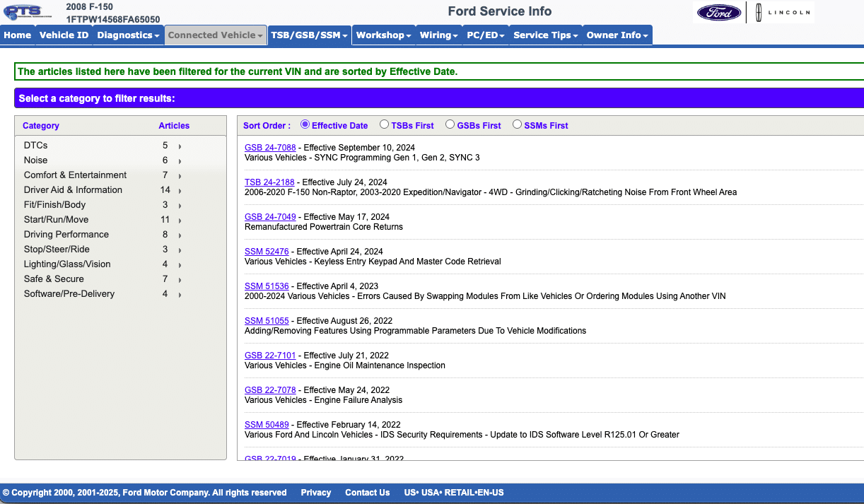The width and height of the screenshot is (864, 504).
Task: Open the Wiring dropdown menu
Action: 438,35
